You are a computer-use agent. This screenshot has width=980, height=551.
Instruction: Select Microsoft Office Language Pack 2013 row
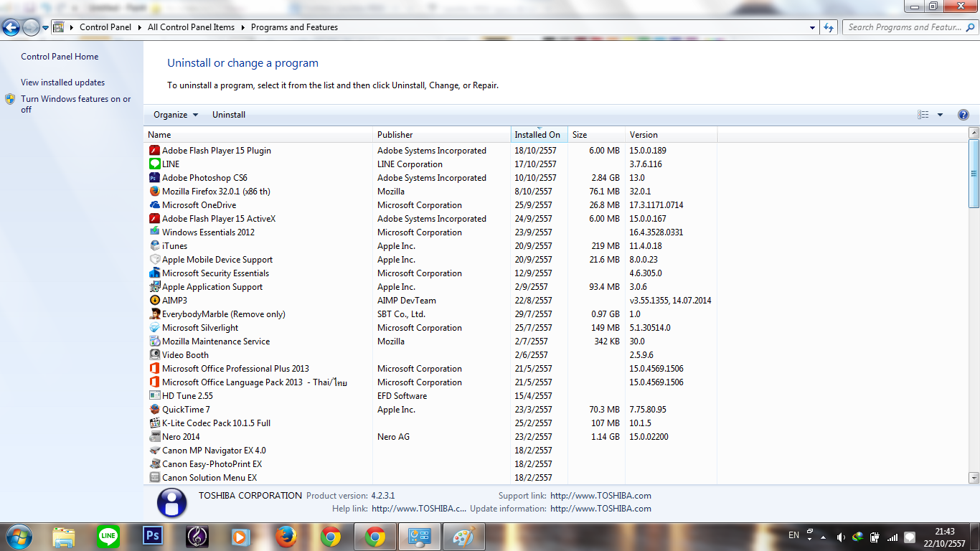[x=433, y=382]
